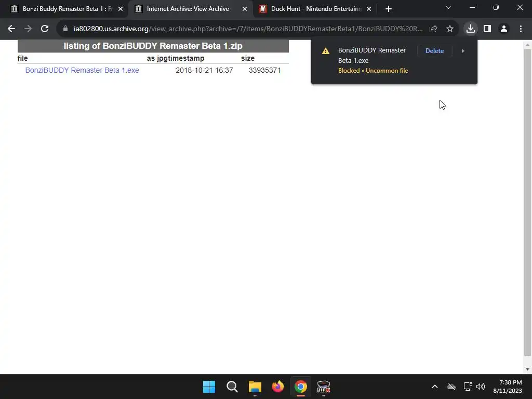This screenshot has width=532, height=399.
Task: Open a new browser tab
Action: (x=389, y=9)
